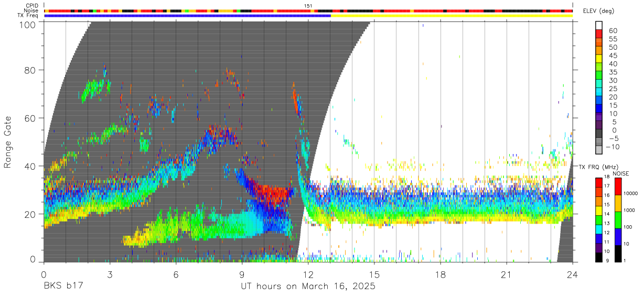
Task: Click the 12 UT hour tick label
Action: tap(308, 275)
